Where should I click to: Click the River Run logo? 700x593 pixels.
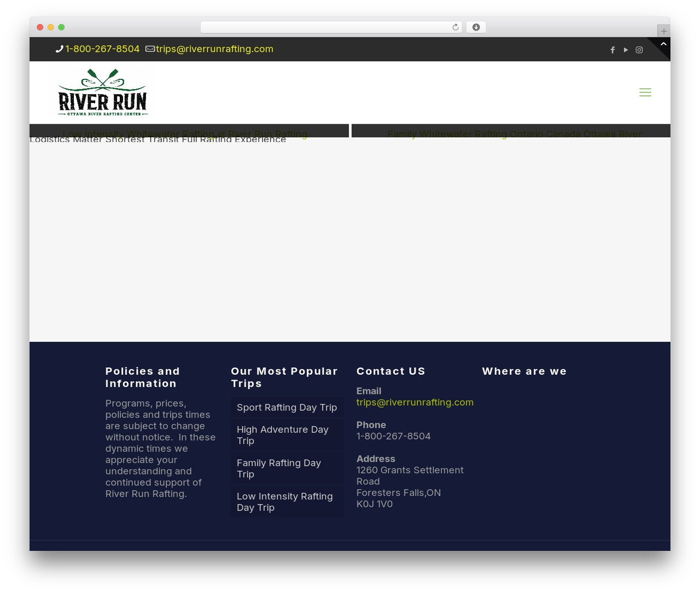pos(103,92)
